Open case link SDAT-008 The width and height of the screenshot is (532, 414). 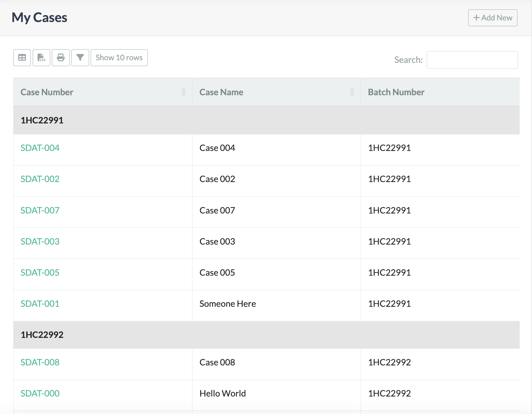[x=40, y=362]
